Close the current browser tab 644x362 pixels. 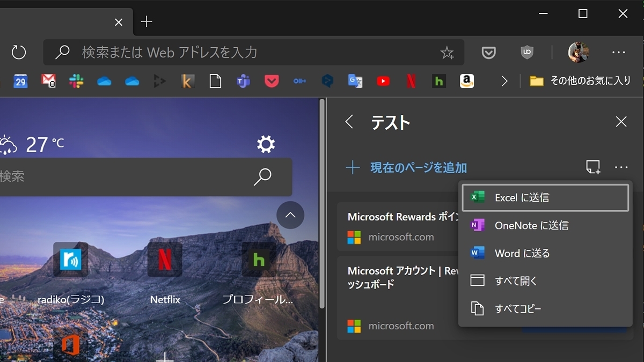click(x=119, y=22)
